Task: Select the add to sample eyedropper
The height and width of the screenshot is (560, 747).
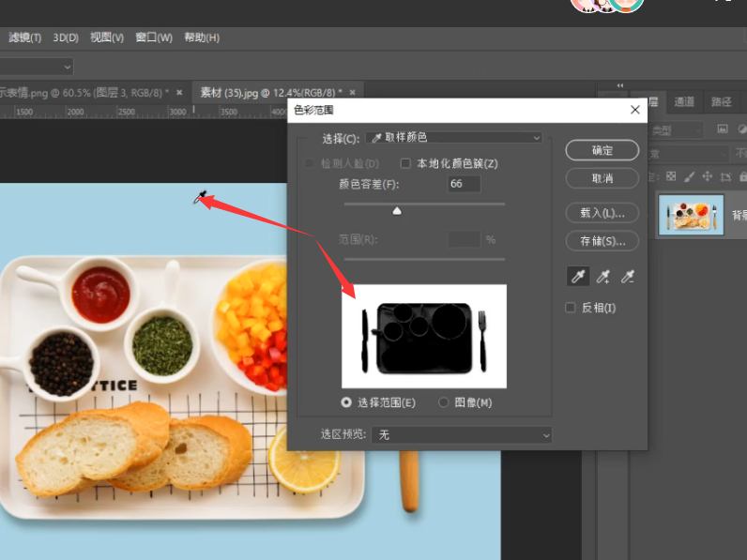Action: (x=603, y=276)
